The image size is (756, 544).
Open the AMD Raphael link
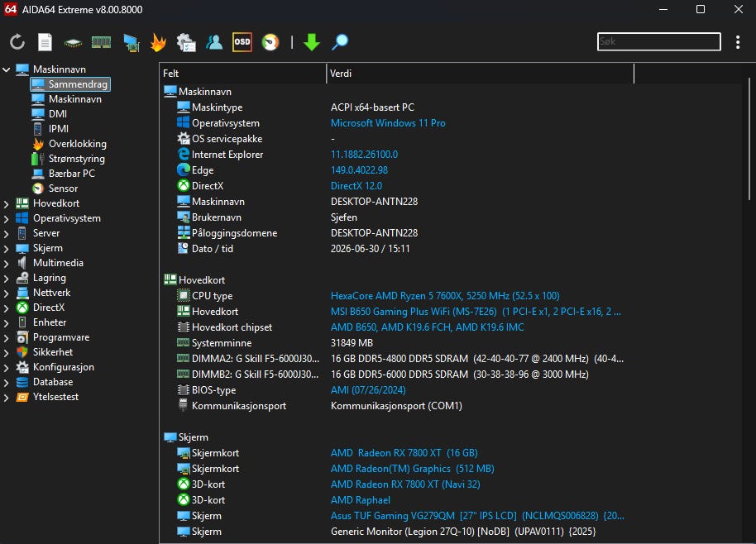click(360, 500)
